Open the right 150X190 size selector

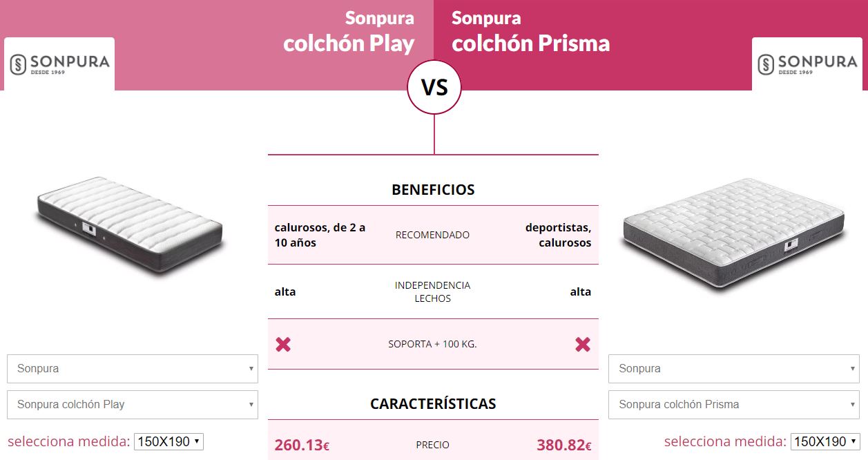coord(825,442)
